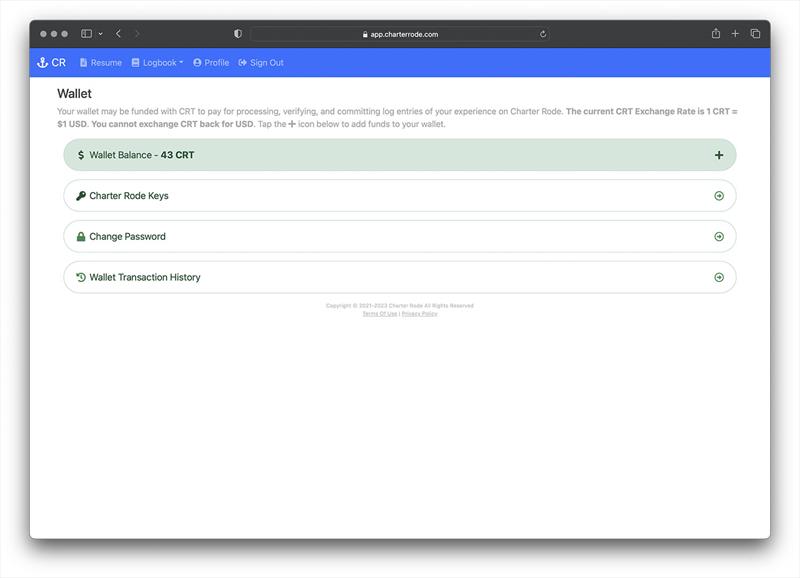800x578 pixels.
Task: Open the sidebar dropdown chevron
Action: 101,34
